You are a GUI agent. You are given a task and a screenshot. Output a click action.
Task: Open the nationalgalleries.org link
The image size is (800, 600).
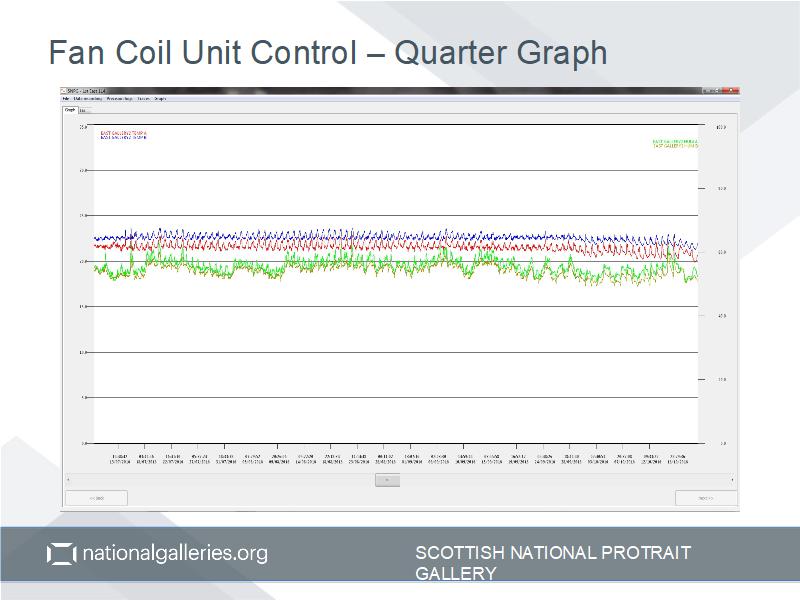(x=174, y=553)
